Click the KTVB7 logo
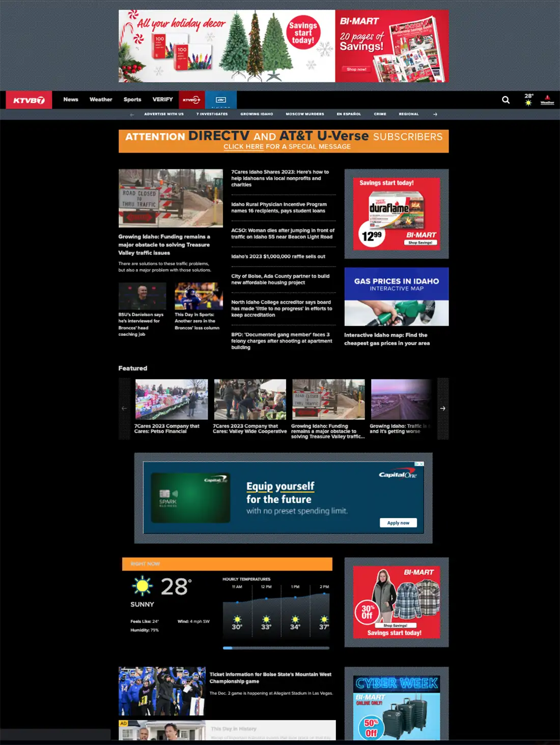This screenshot has height=745, width=560. click(29, 100)
